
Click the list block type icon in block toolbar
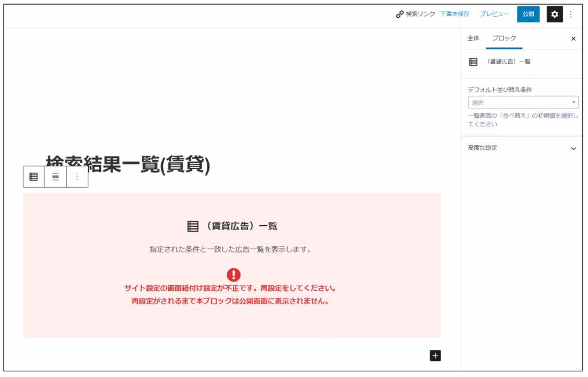tap(34, 177)
